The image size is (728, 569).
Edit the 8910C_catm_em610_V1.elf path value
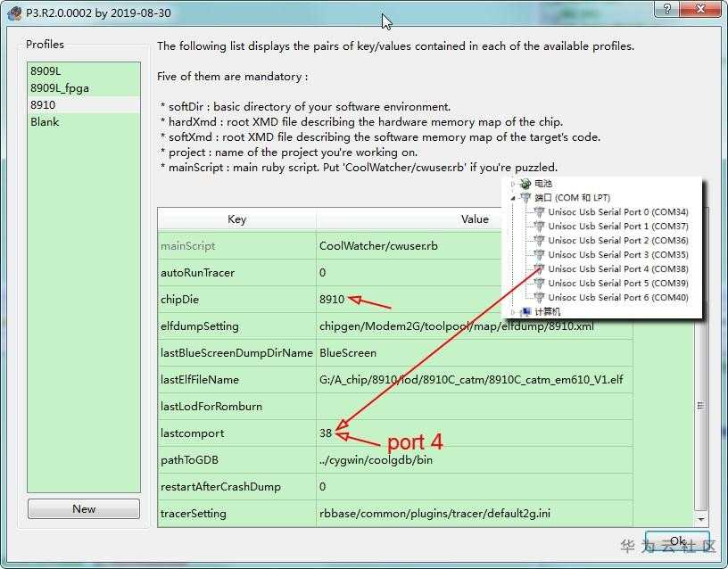[x=475, y=380]
